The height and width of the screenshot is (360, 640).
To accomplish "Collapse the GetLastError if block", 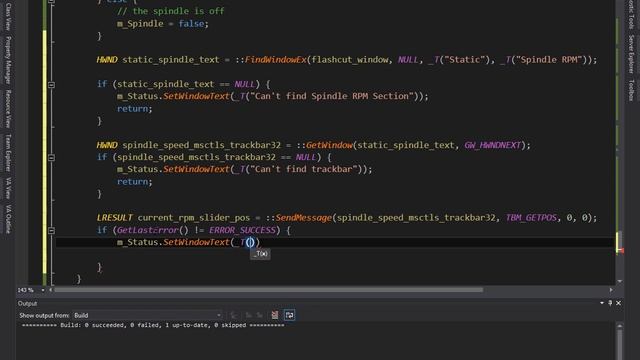I will 51,231.
